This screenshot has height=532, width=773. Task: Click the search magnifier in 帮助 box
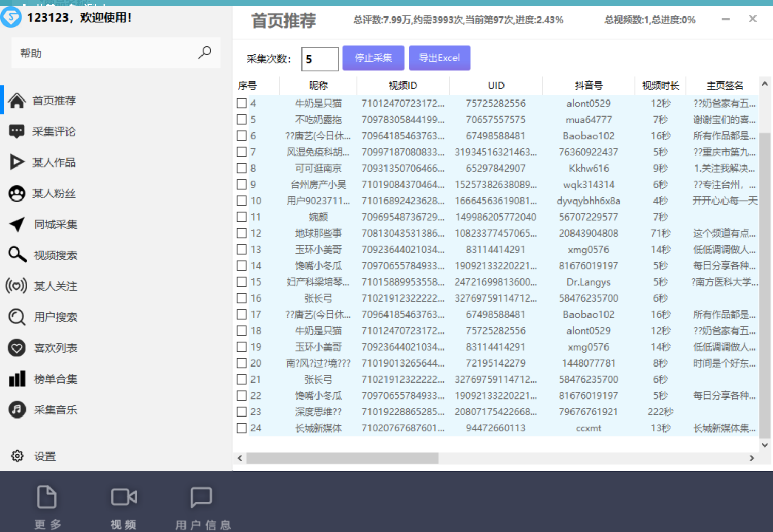point(205,53)
